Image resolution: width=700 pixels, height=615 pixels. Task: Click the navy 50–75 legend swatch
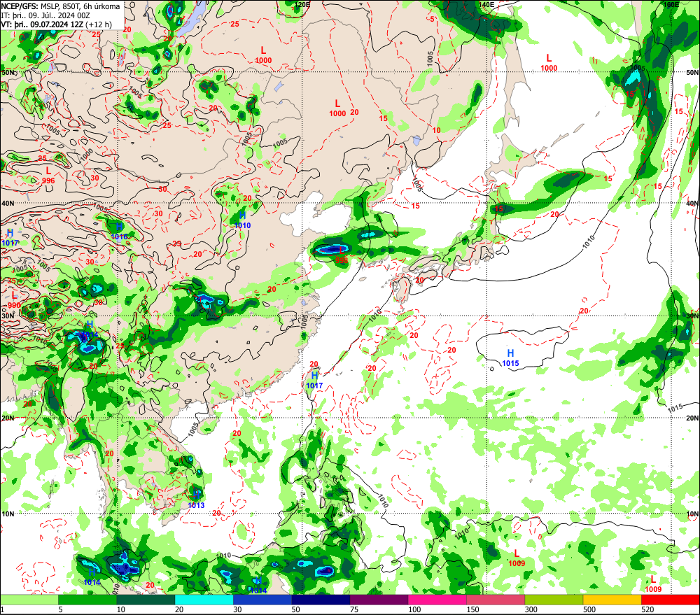tap(321, 600)
